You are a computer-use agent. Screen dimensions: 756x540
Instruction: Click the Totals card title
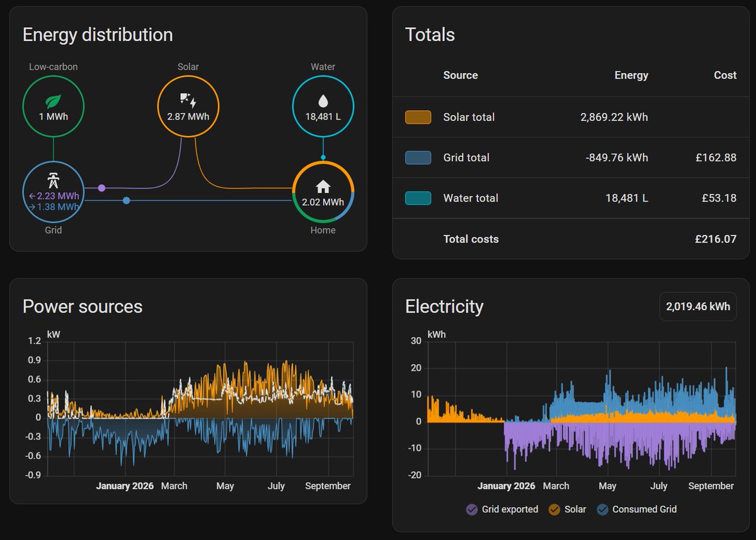(430, 35)
